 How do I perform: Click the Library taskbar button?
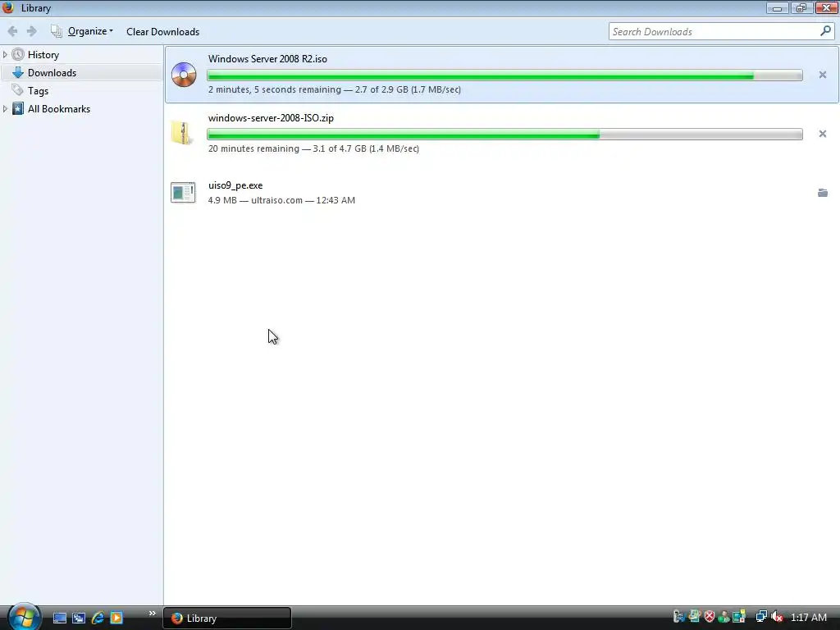click(227, 619)
